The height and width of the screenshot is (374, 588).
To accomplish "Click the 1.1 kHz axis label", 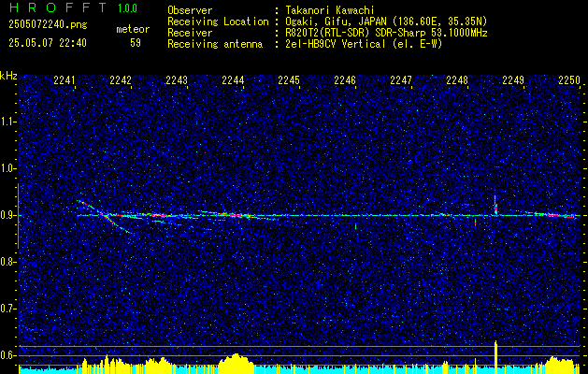I will (8, 122).
